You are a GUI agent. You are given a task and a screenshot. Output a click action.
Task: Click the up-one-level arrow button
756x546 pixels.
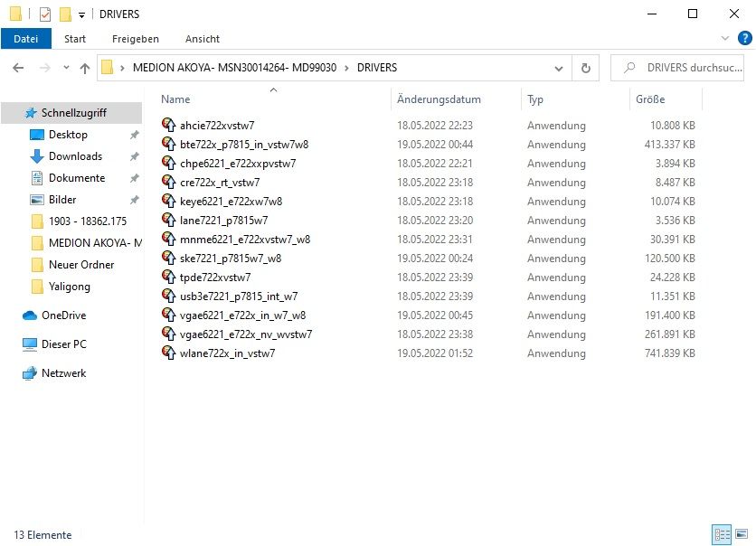pyautogui.click(x=85, y=68)
